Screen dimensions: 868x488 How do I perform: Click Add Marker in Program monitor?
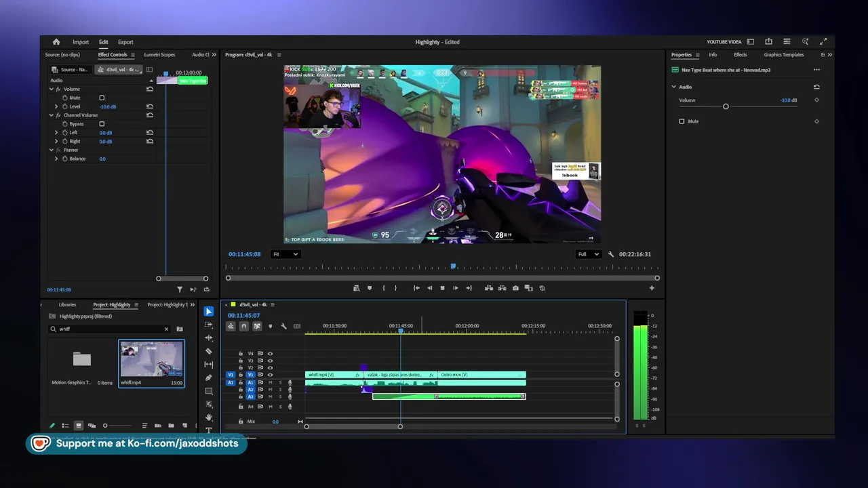370,288
